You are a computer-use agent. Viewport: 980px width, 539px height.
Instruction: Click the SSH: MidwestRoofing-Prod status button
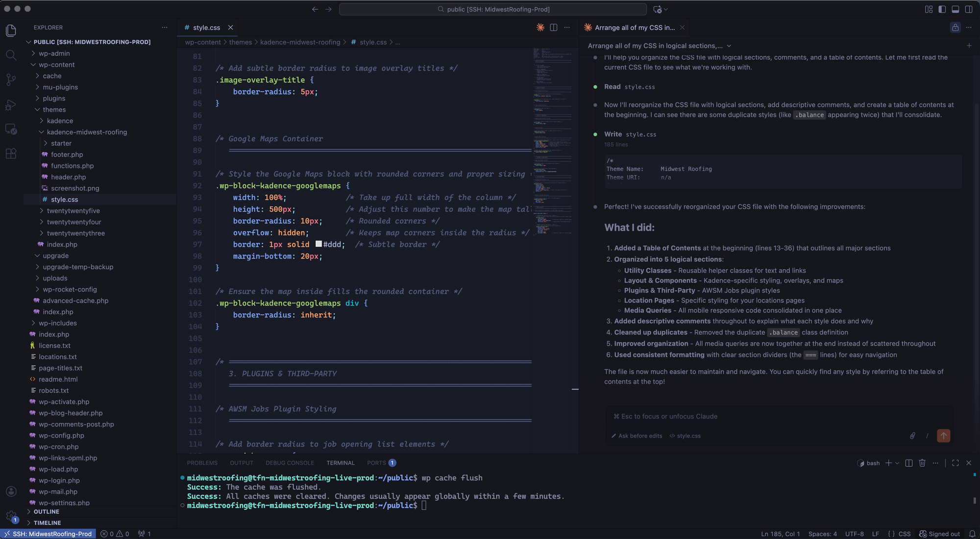[48, 534]
